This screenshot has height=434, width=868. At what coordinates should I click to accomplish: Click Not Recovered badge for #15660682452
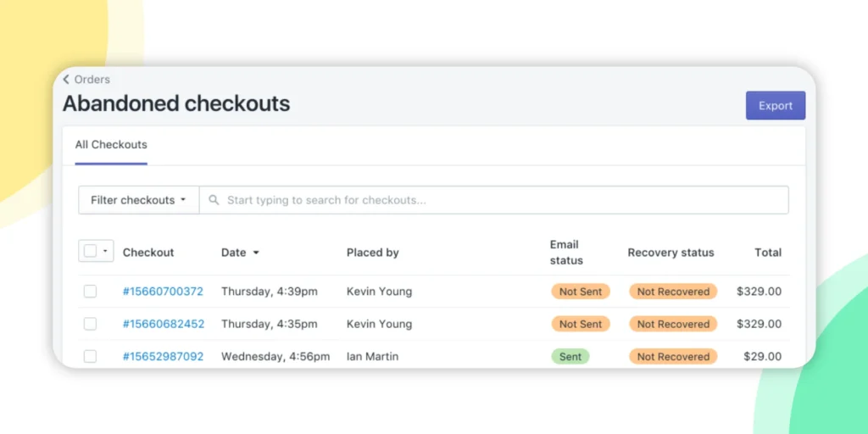pos(672,324)
